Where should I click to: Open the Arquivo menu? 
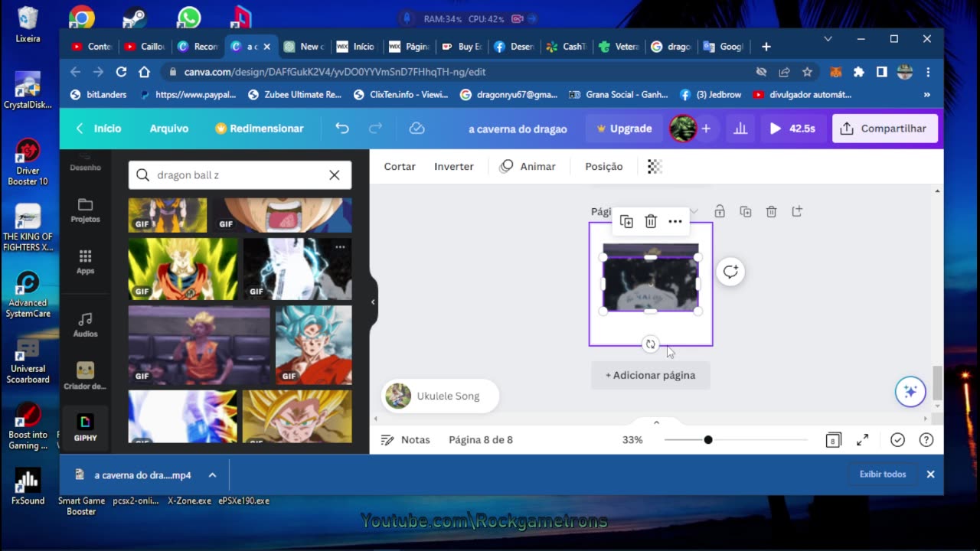pyautogui.click(x=169, y=129)
